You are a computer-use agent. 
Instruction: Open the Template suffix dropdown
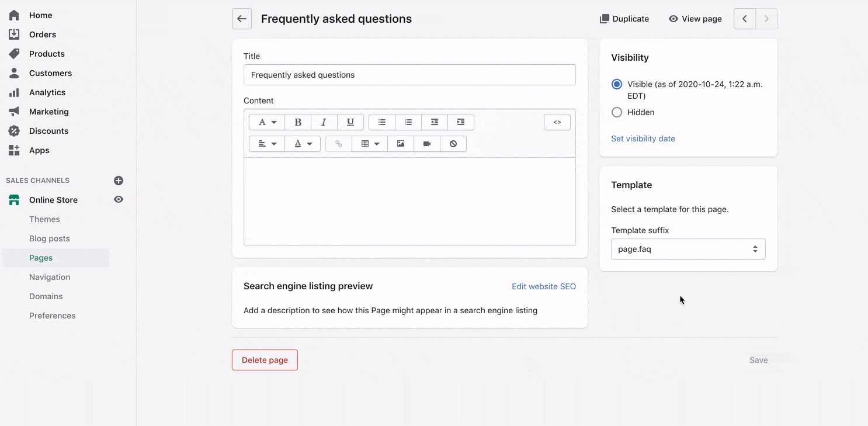pos(688,249)
